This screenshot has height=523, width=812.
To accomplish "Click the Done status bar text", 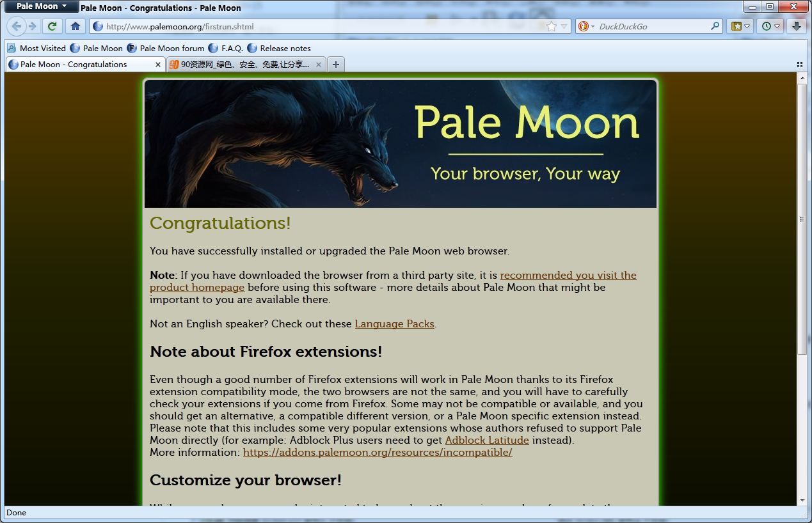I will (x=16, y=512).
